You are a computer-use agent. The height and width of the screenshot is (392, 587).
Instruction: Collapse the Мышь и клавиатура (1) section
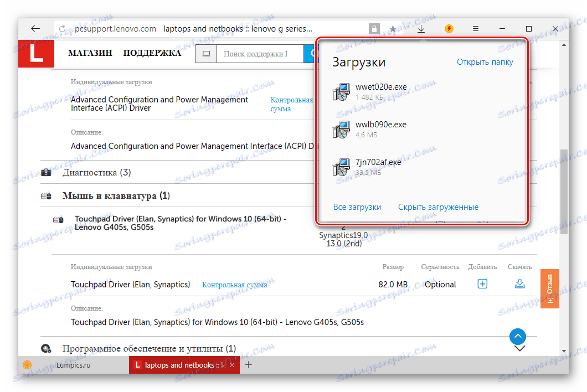coord(116,195)
